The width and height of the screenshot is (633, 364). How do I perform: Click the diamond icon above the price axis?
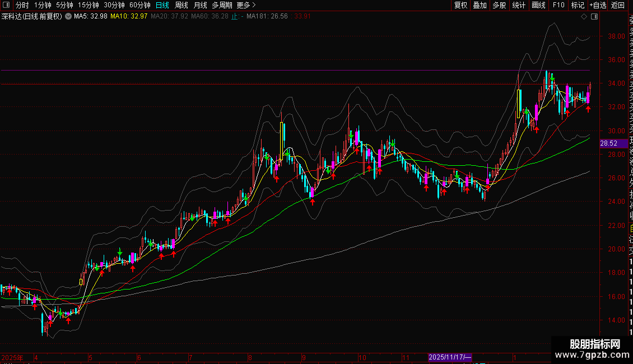coord(585,17)
